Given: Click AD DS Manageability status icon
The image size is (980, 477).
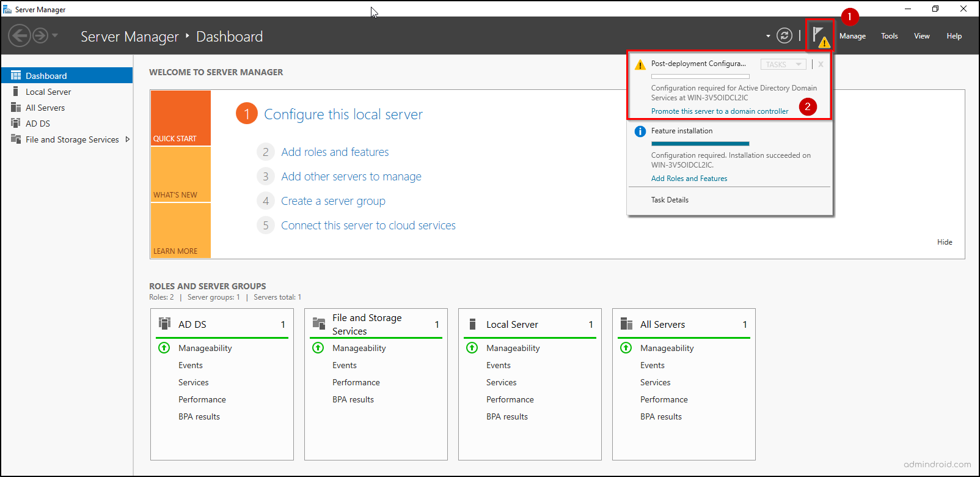Looking at the screenshot, I should (164, 348).
